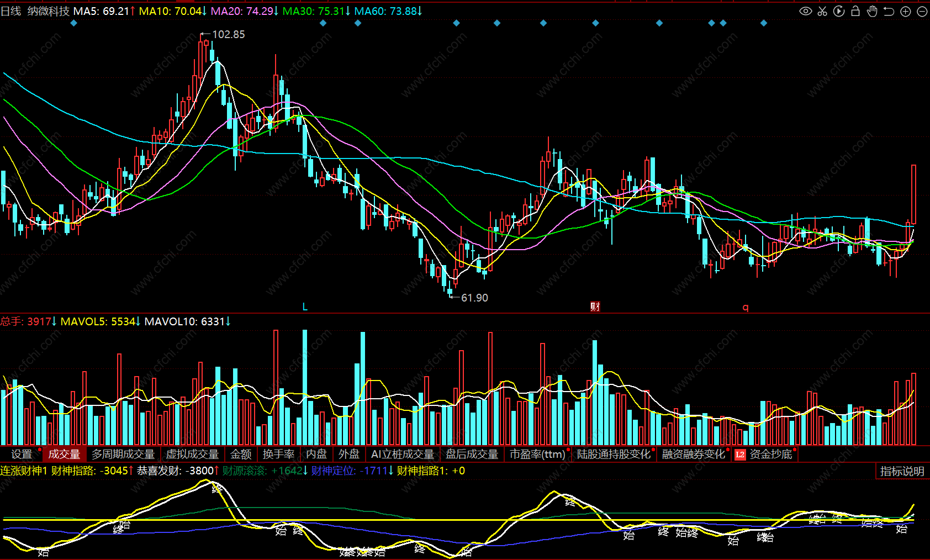Select the 成交量 indicator tab
The image size is (930, 560).
pos(64,454)
